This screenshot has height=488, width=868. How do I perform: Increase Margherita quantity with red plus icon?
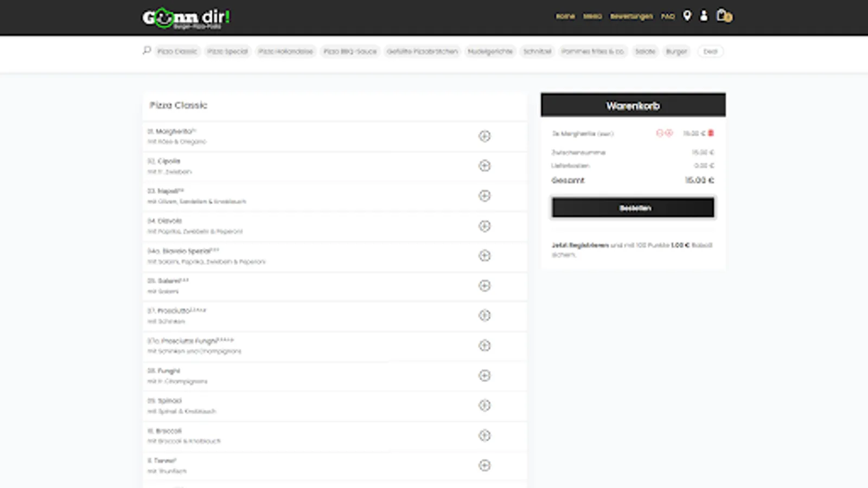pyautogui.click(x=669, y=133)
